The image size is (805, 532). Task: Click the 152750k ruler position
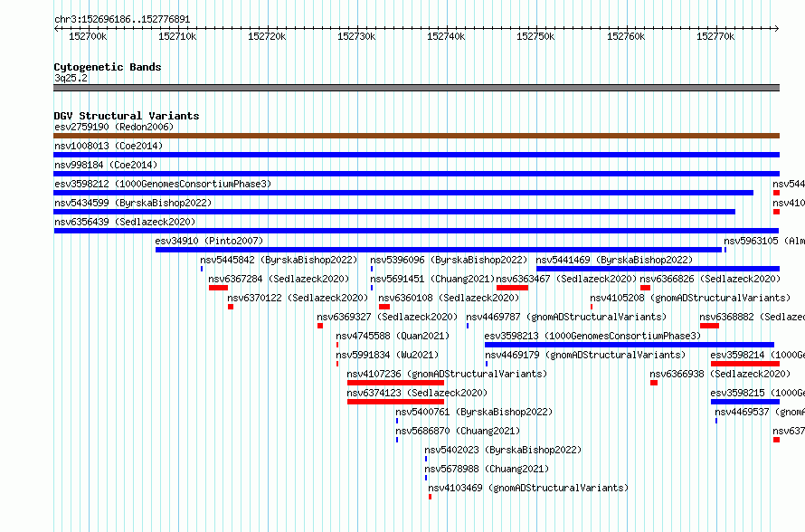535,36
